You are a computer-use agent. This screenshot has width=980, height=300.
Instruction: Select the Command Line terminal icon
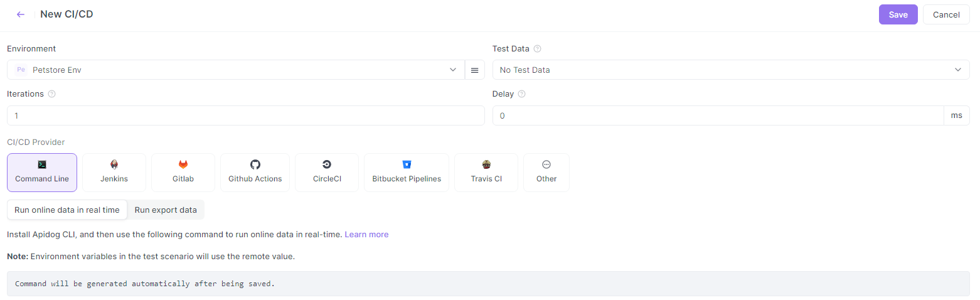(x=42, y=164)
